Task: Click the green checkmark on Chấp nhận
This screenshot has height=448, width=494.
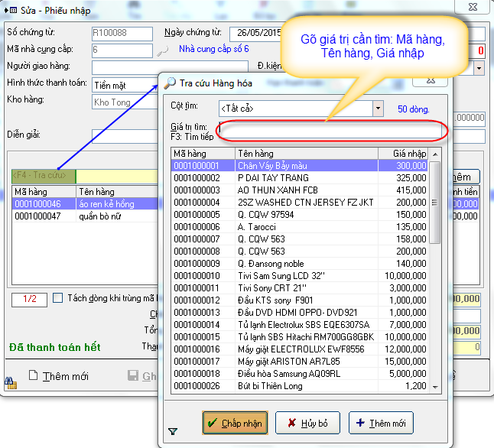Action: click(212, 423)
